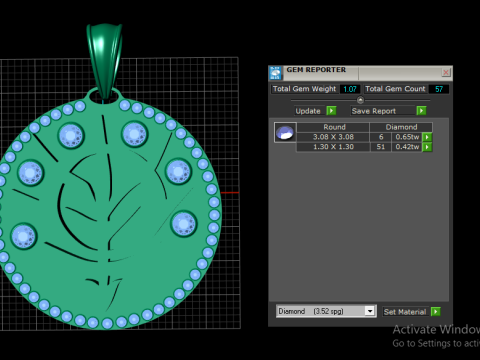Select the pendant bail at top
The width and height of the screenshot is (480, 360).
click(x=104, y=60)
